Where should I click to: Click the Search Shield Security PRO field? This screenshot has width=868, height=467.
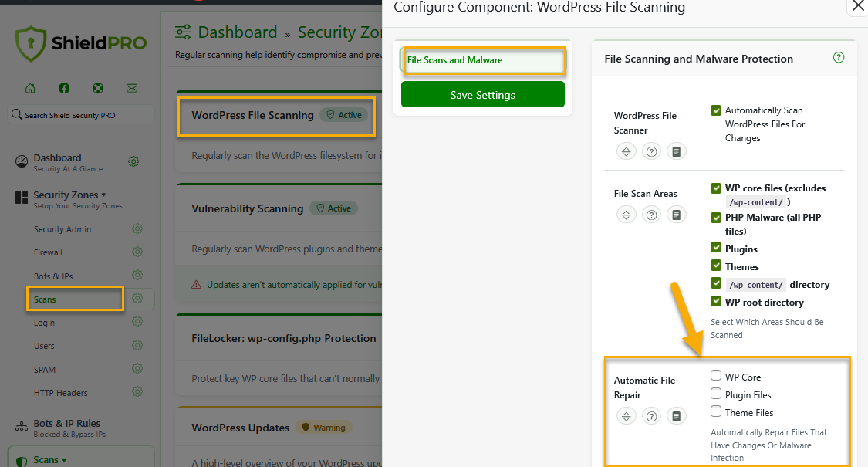tap(81, 115)
